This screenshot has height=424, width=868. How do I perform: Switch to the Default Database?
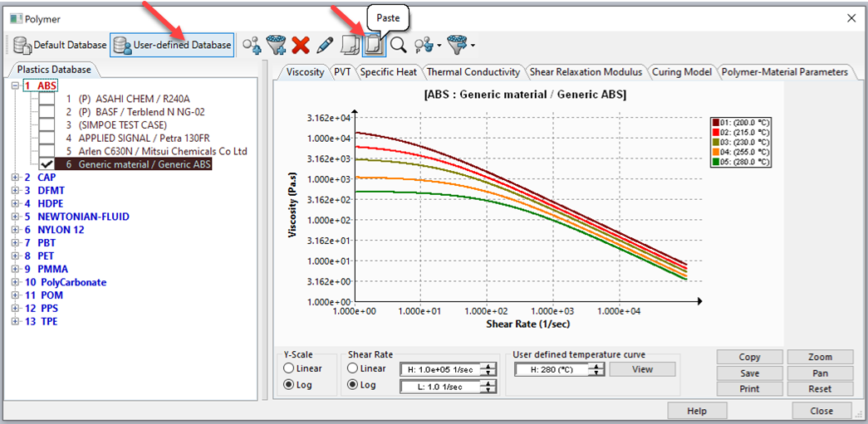[x=61, y=45]
